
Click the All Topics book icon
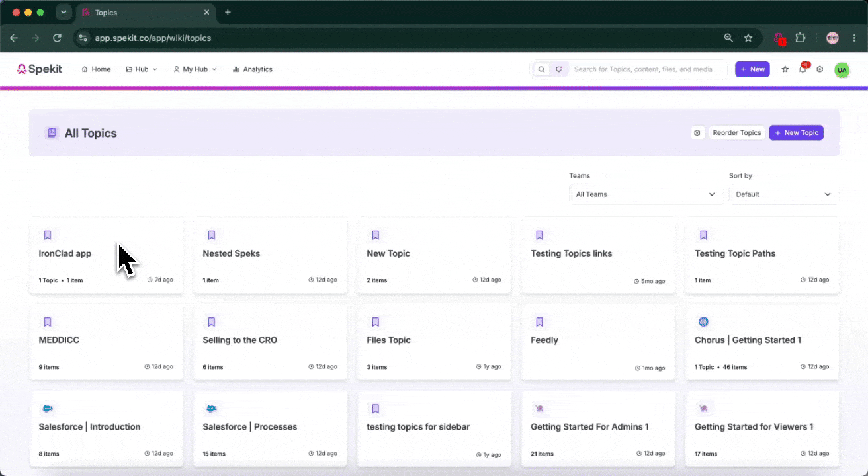pos(52,133)
